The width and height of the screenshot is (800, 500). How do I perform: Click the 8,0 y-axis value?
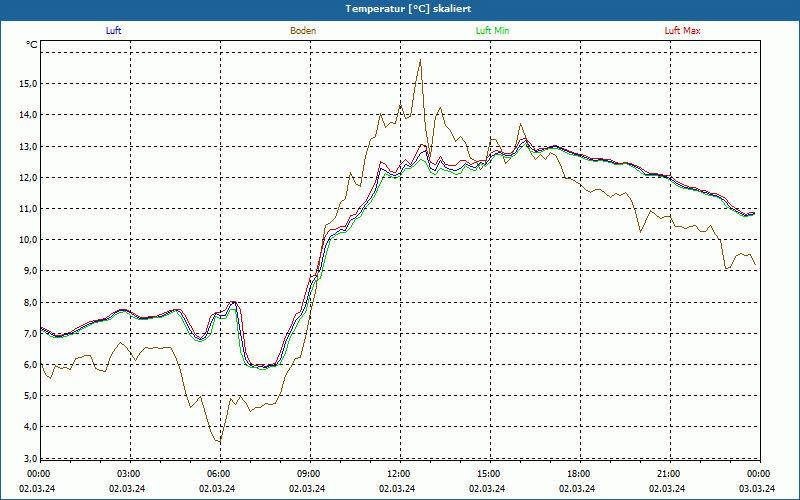point(30,303)
